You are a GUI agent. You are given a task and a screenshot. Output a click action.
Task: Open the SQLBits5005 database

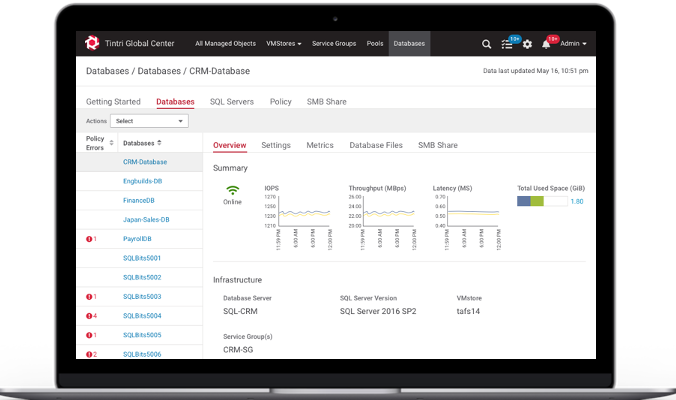(142, 335)
